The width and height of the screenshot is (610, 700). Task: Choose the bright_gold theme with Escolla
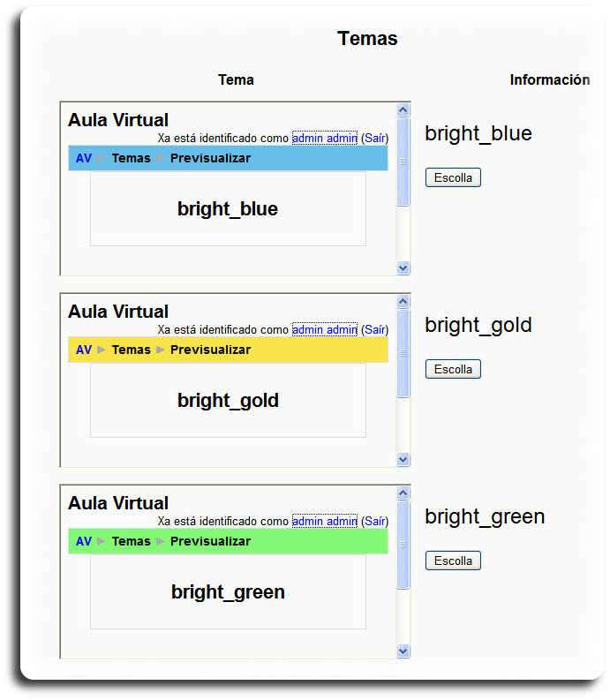pos(453,369)
